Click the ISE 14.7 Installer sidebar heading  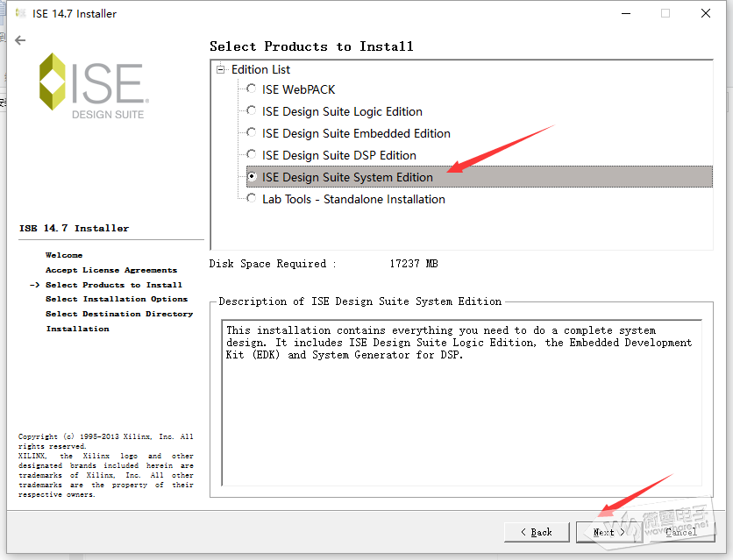(74, 229)
